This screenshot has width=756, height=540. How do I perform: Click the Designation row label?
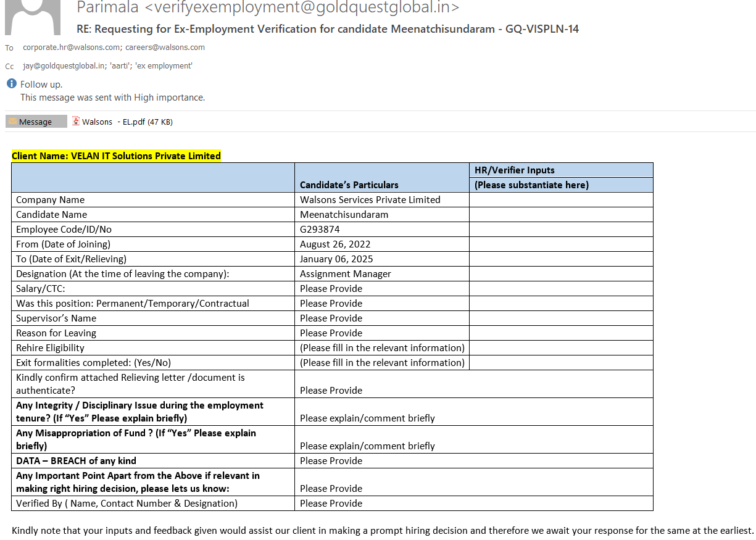point(123,273)
